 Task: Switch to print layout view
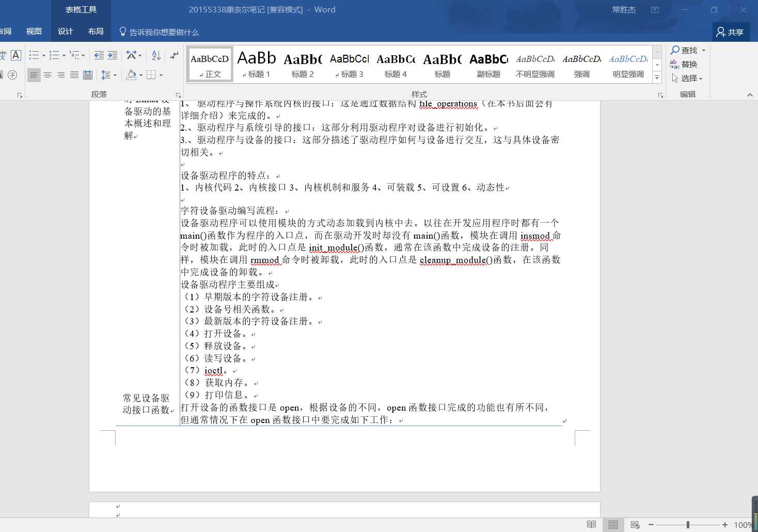(613, 525)
